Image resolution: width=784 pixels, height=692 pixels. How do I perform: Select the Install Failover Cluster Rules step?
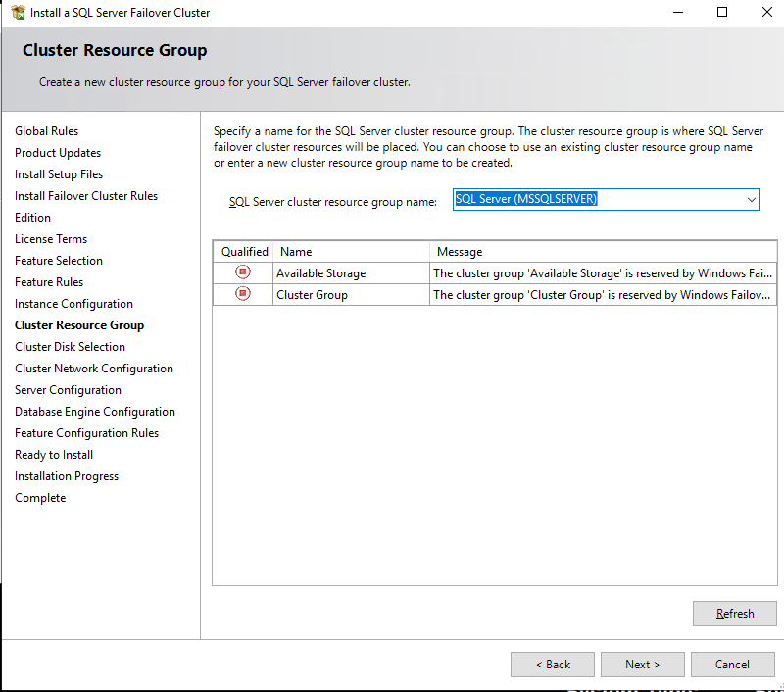coord(86,195)
